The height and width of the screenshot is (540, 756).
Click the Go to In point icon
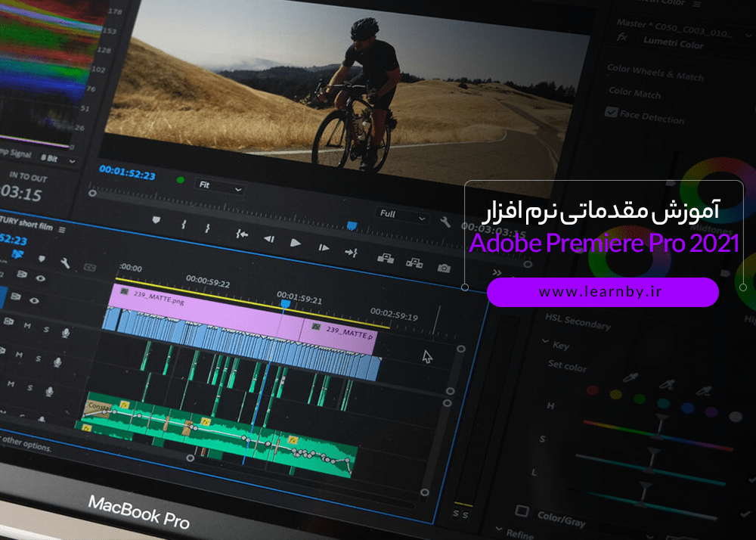[x=242, y=234]
